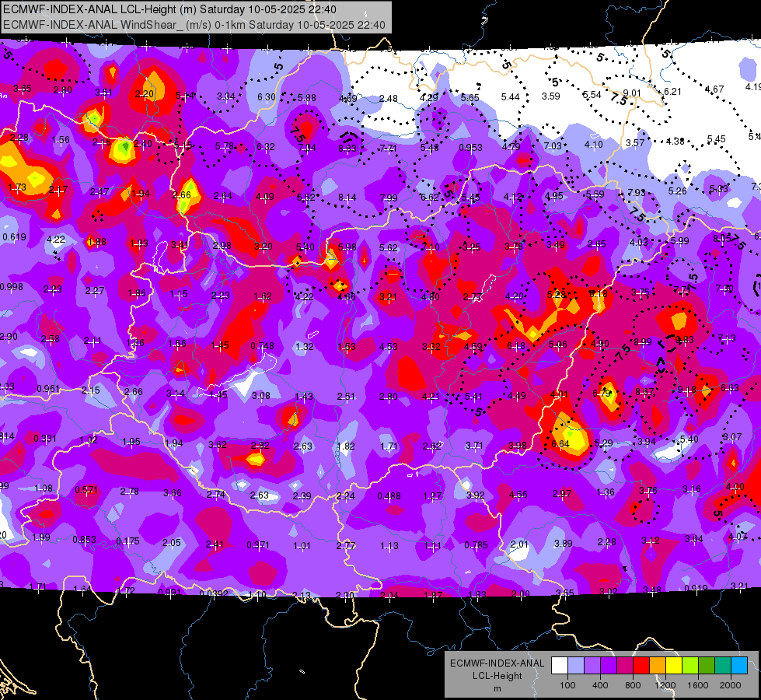This screenshot has height=700, width=761.
Task: Select the white legend color swatch
Action: 560,666
